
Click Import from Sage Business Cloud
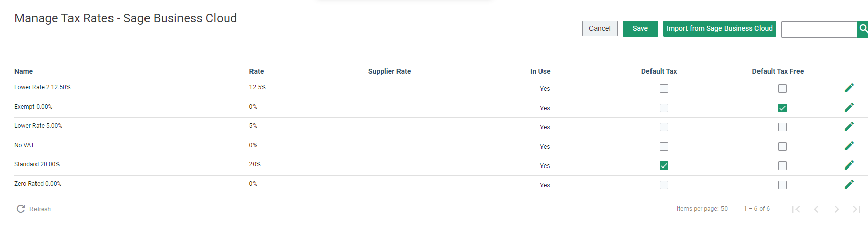tap(719, 28)
